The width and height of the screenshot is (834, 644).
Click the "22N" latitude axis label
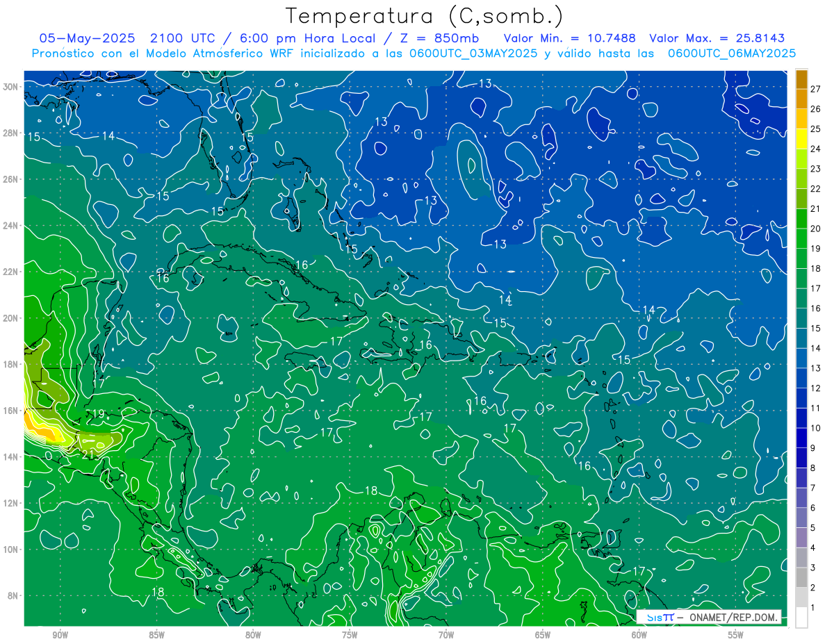click(12, 272)
